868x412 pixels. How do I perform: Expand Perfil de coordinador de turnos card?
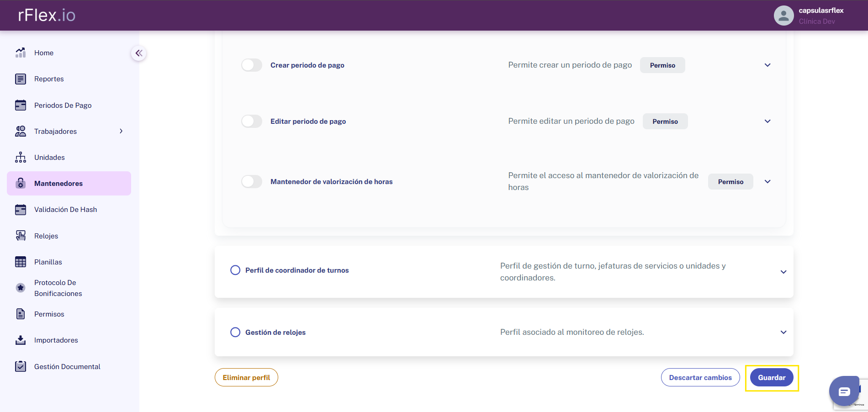(783, 272)
